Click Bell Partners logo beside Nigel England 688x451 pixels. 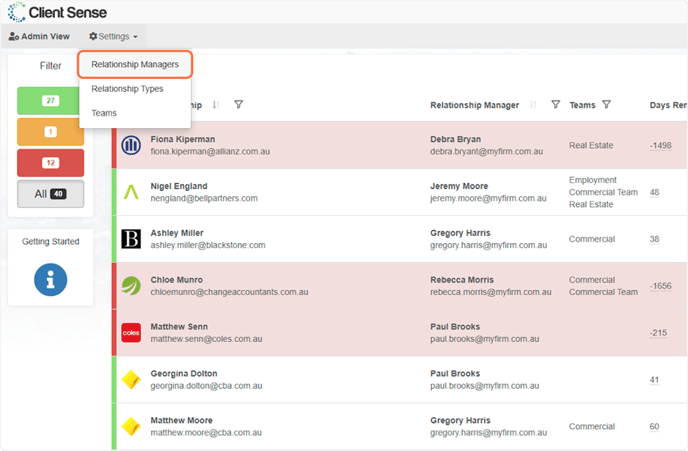click(131, 192)
